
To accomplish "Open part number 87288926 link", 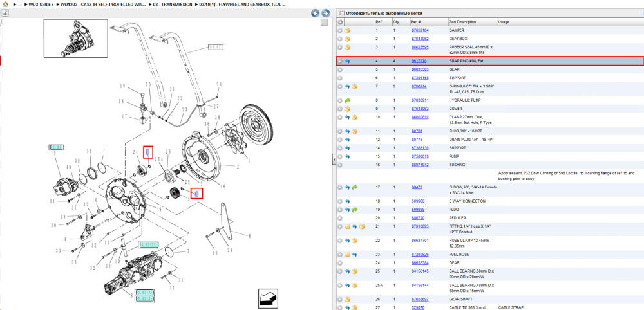I will click(420, 254).
